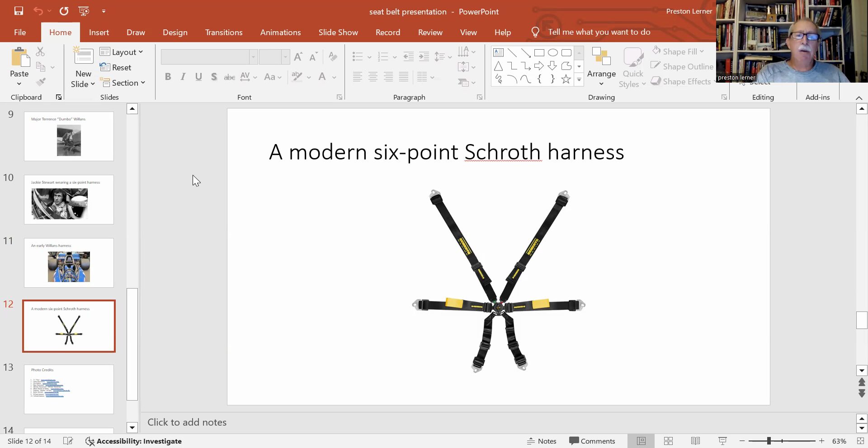Screen dimensions: 868x448
Task: Open Slide Sorter view icon
Action: (x=668, y=441)
